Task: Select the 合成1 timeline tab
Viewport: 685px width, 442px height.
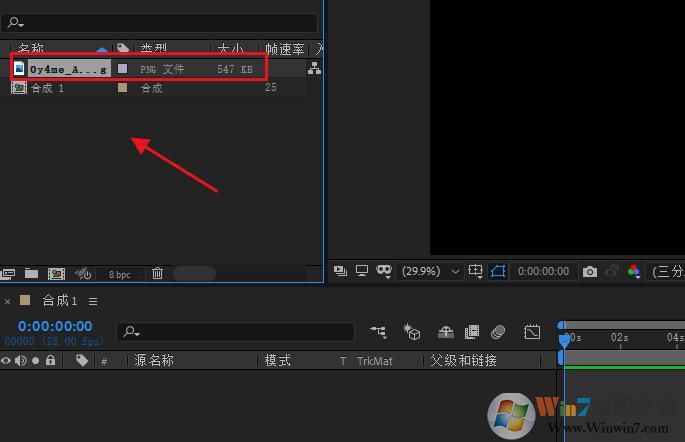Action: click(59, 301)
